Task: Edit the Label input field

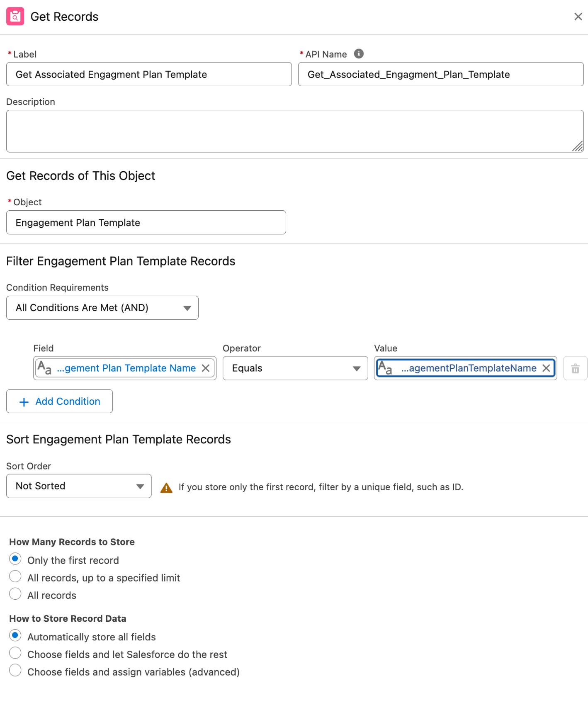Action: 149,74
